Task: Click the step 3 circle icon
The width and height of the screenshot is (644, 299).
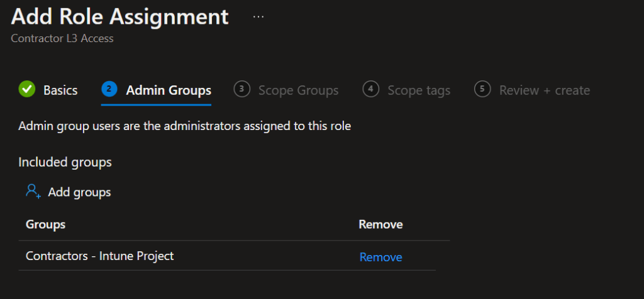Action: [x=241, y=90]
